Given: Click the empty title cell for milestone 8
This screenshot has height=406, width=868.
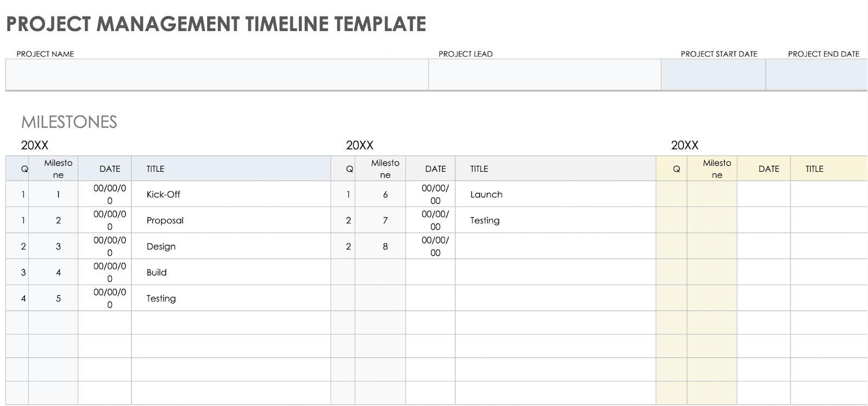Looking at the screenshot, I should 554,246.
